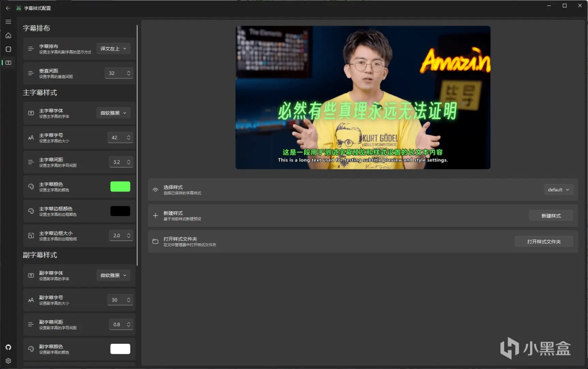
Task: Click the 副字幕间距 spacing icon
Action: pyautogui.click(x=31, y=324)
